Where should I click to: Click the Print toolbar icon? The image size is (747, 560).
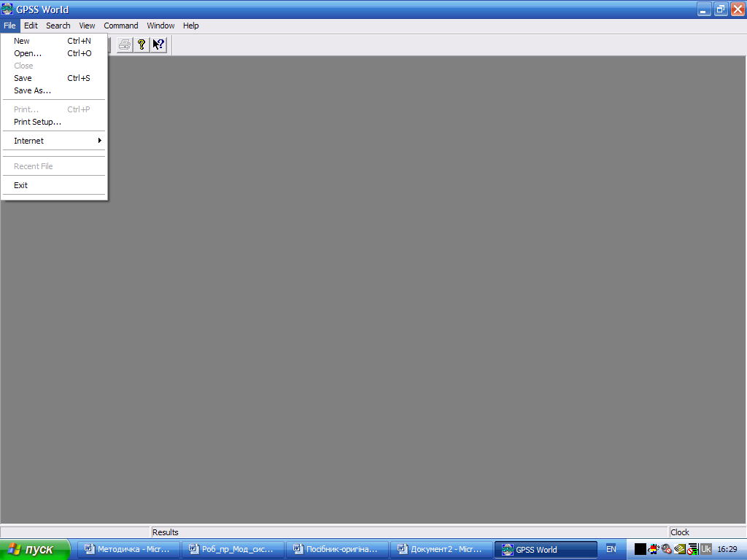124,44
